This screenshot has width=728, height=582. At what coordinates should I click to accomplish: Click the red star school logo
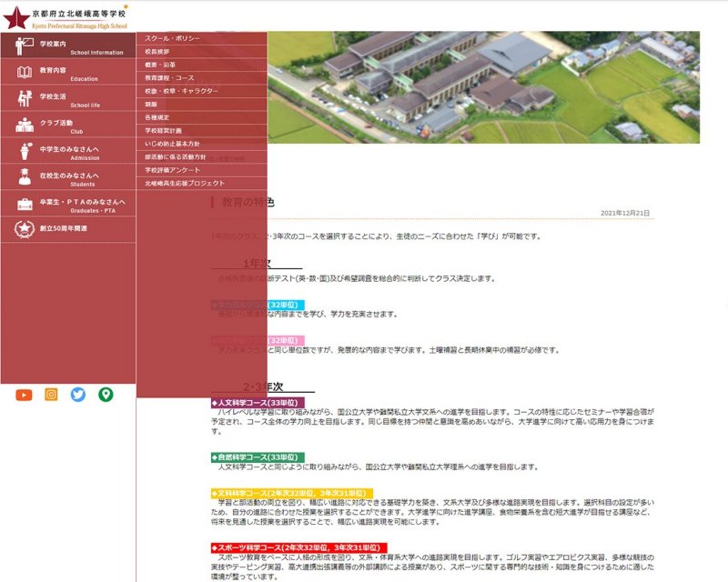[x=15, y=15]
